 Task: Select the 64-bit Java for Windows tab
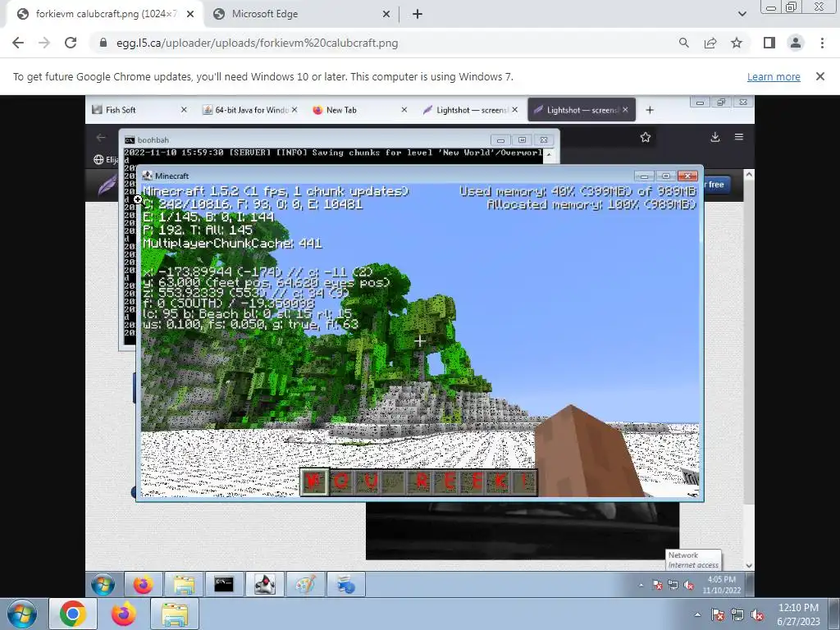coord(251,110)
